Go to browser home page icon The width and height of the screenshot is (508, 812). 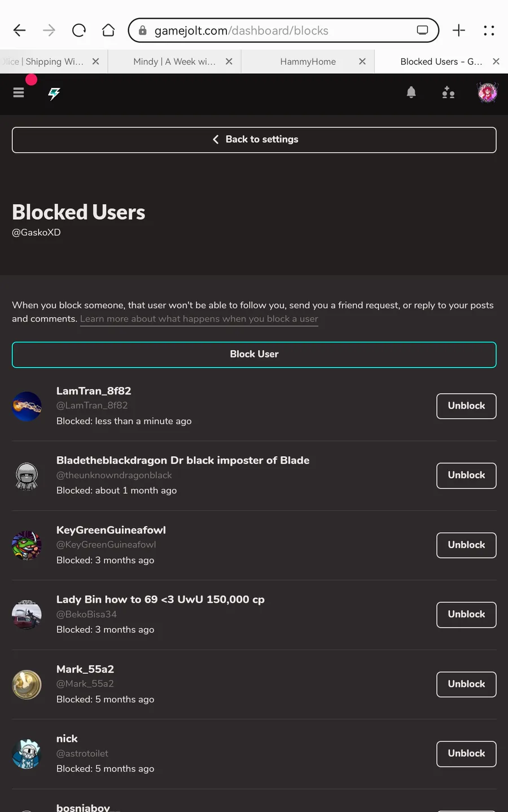pyautogui.click(x=108, y=30)
